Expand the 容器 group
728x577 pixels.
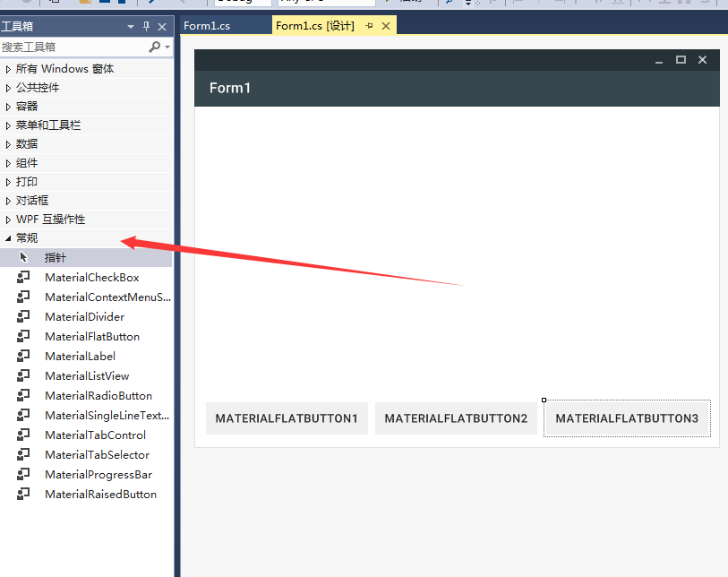pos(8,107)
